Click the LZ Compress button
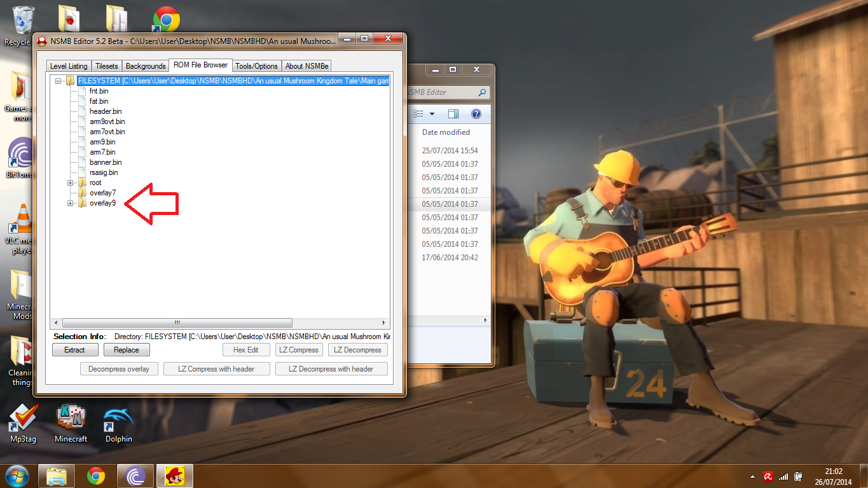Screen dimensions: 868x488 click(x=300, y=350)
